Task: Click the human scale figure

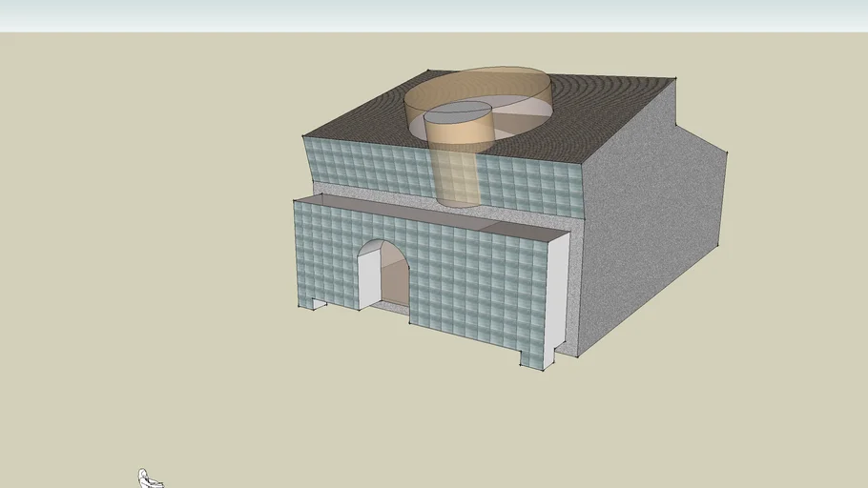Action: click(x=146, y=478)
